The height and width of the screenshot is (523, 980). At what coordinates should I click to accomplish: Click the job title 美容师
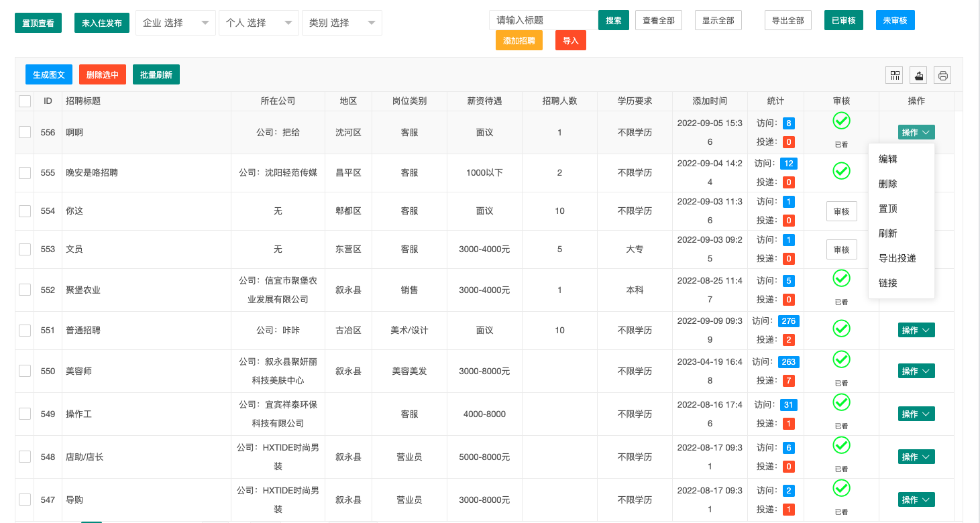pos(78,371)
